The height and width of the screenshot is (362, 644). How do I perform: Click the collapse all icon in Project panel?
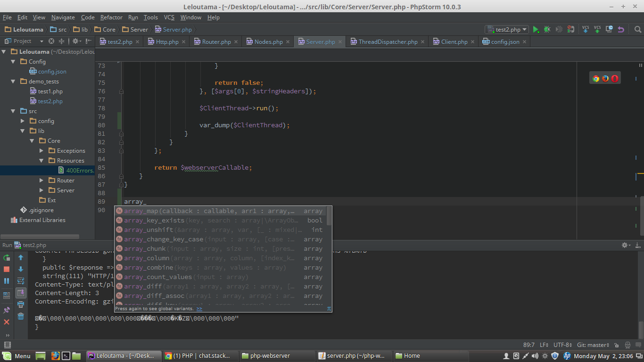click(62, 41)
